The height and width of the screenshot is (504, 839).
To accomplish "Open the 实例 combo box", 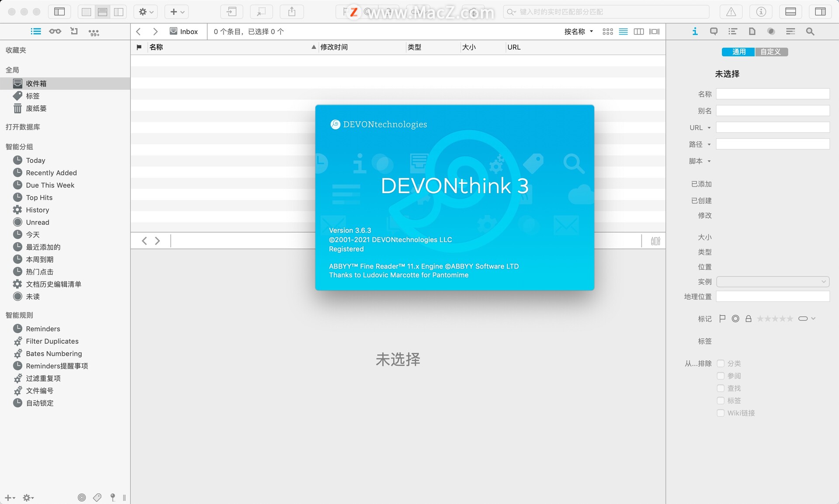I will click(x=773, y=282).
